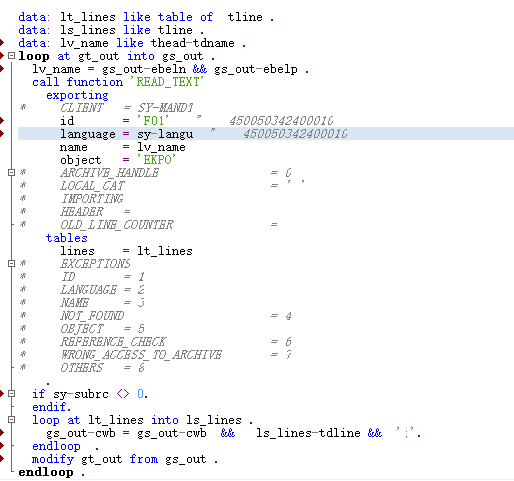
Task: Click the 'EKPO' object literal
Action: [x=156, y=160]
